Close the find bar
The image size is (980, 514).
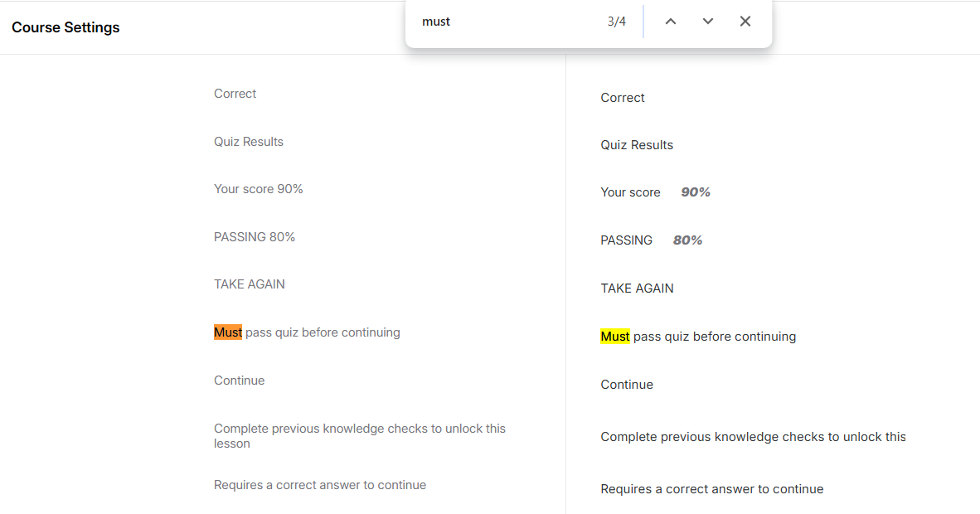click(745, 22)
